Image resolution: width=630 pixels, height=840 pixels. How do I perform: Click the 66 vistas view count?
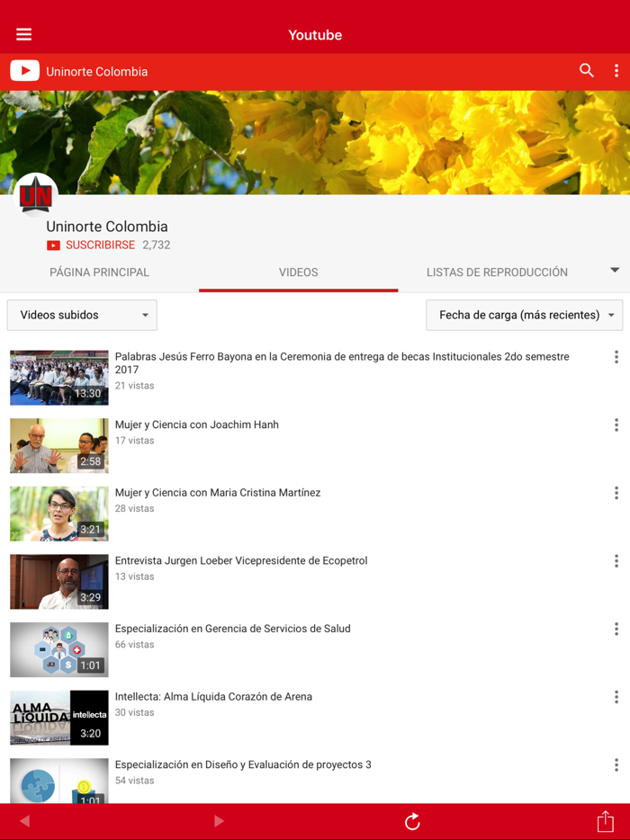click(x=135, y=645)
